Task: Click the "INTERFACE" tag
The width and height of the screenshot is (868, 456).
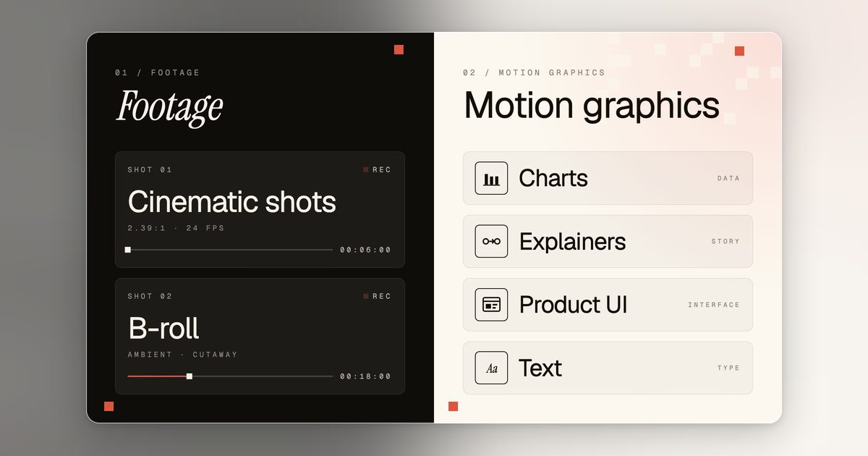Action: (714, 305)
